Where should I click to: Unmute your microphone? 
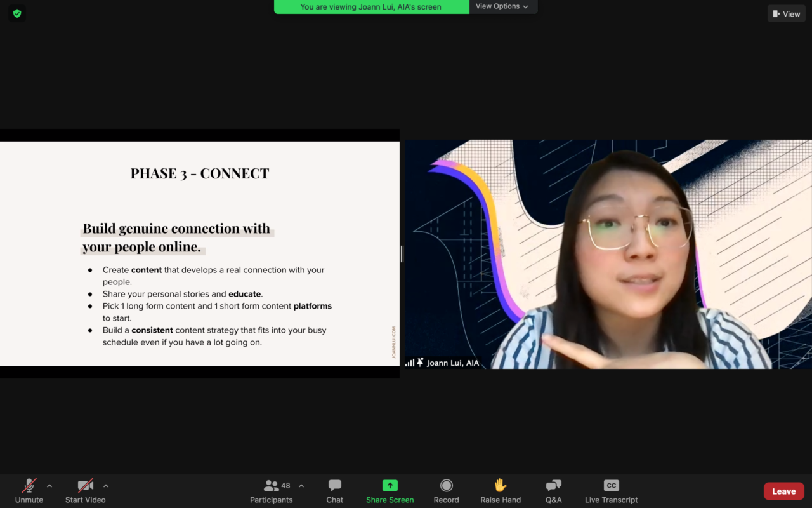(28, 490)
